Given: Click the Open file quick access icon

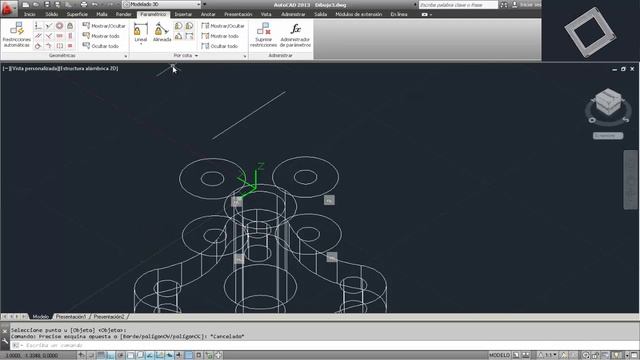Looking at the screenshot, I should (x=36, y=4).
